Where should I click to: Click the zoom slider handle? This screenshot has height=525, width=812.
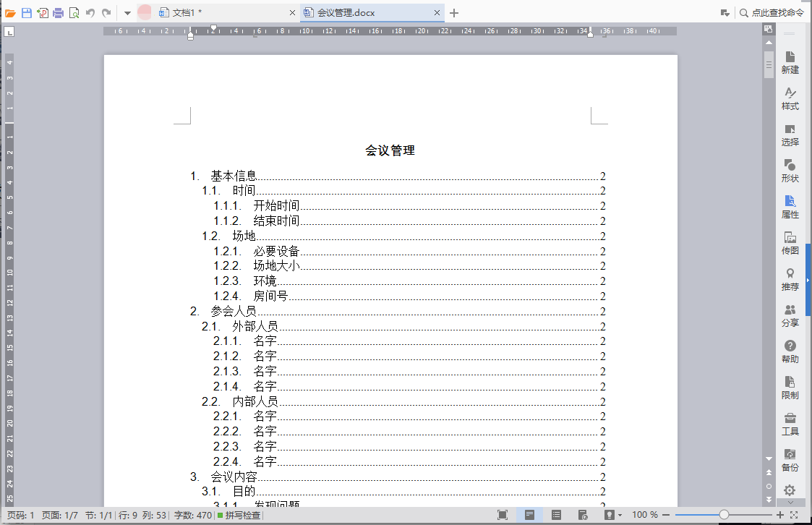(724, 515)
